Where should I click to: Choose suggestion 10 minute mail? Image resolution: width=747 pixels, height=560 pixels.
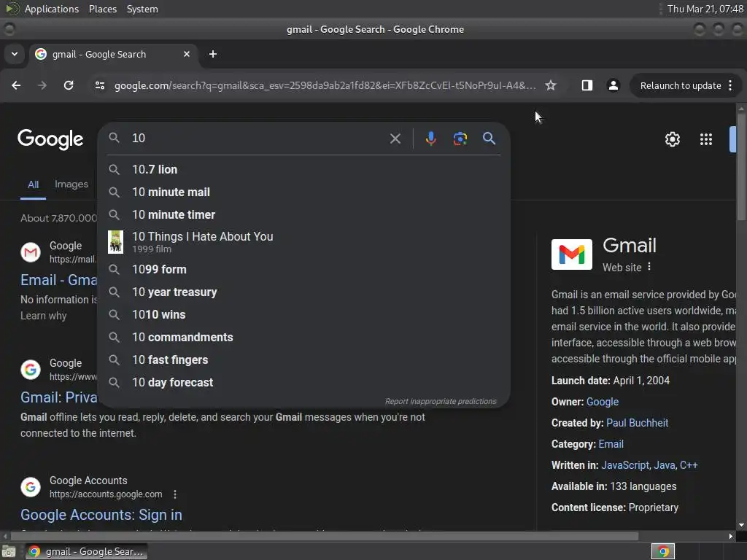pos(304,192)
